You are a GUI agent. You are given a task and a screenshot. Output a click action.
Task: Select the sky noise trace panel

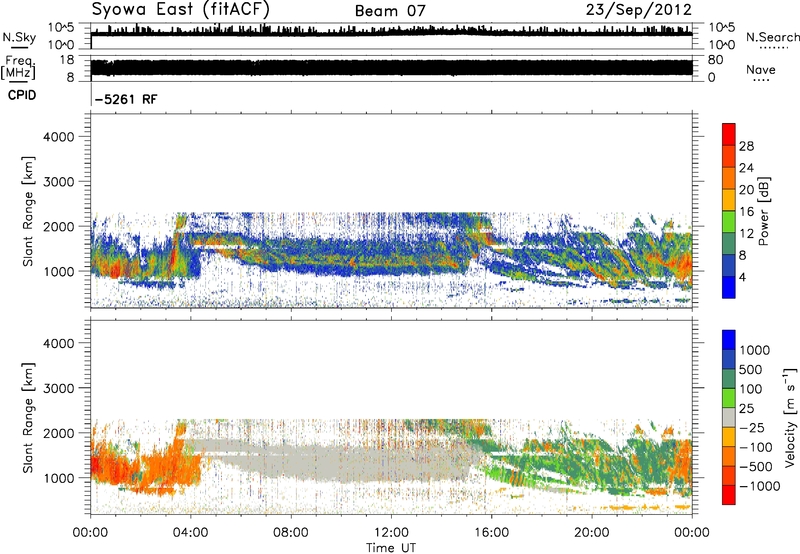[x=391, y=36]
